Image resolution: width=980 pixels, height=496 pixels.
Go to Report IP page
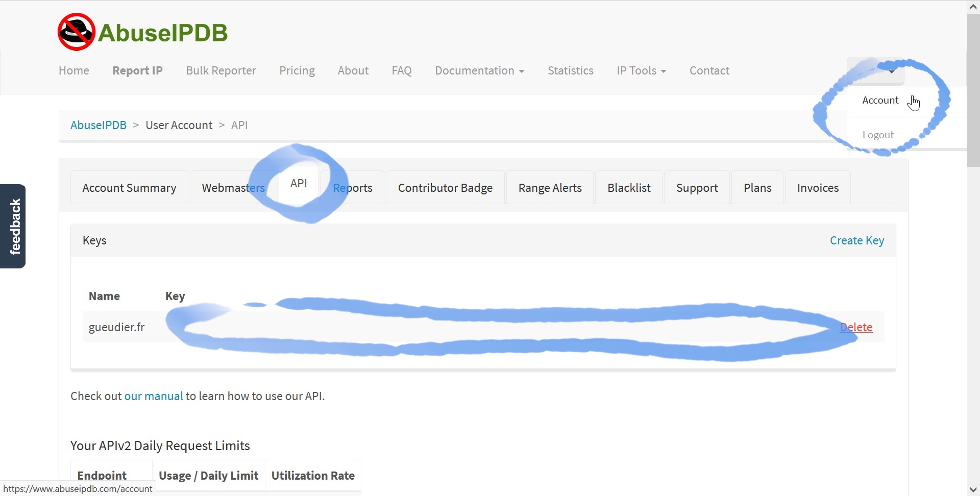[137, 70]
